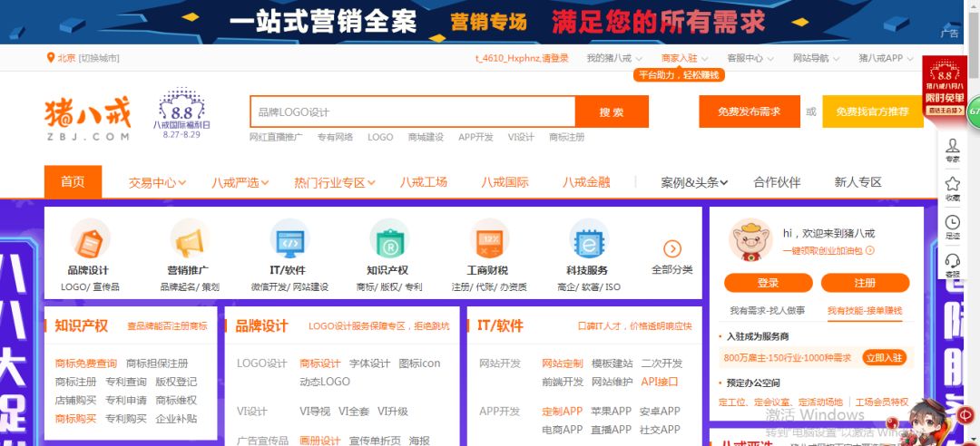Open the 品牌设计 category icon
This screenshot has width=980, height=446.
[91, 238]
